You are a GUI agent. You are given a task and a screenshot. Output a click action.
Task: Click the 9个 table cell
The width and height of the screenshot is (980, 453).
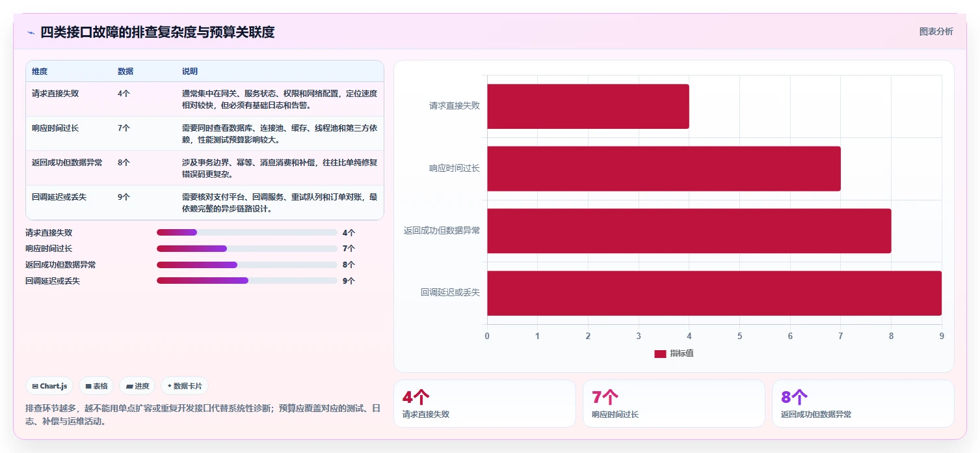click(x=124, y=197)
